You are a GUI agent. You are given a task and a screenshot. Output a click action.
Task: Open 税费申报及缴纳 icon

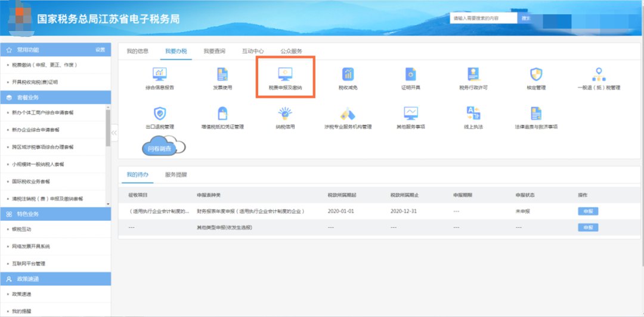(x=286, y=75)
